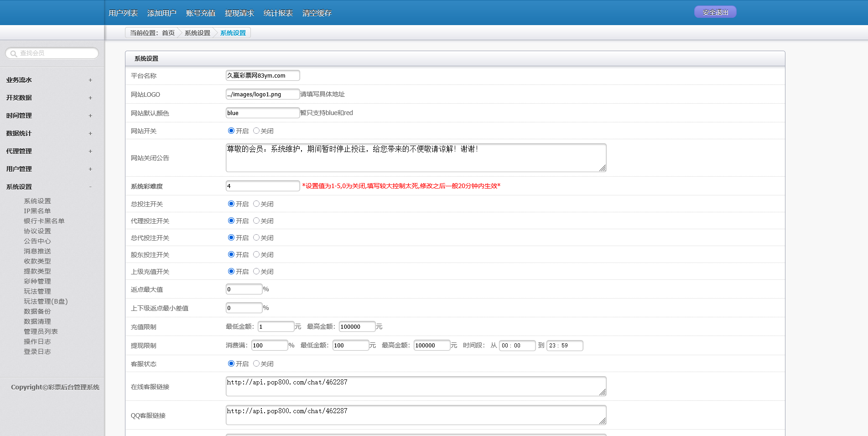Open 彩种管理 in the sidebar
Image resolution: width=868 pixels, height=436 pixels.
[37, 281]
